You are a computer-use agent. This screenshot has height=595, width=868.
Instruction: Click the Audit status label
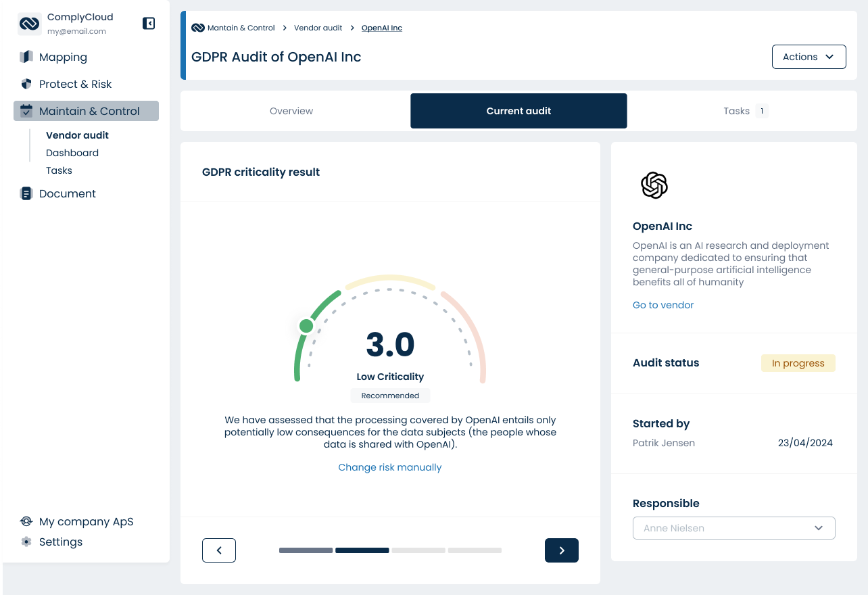point(666,362)
